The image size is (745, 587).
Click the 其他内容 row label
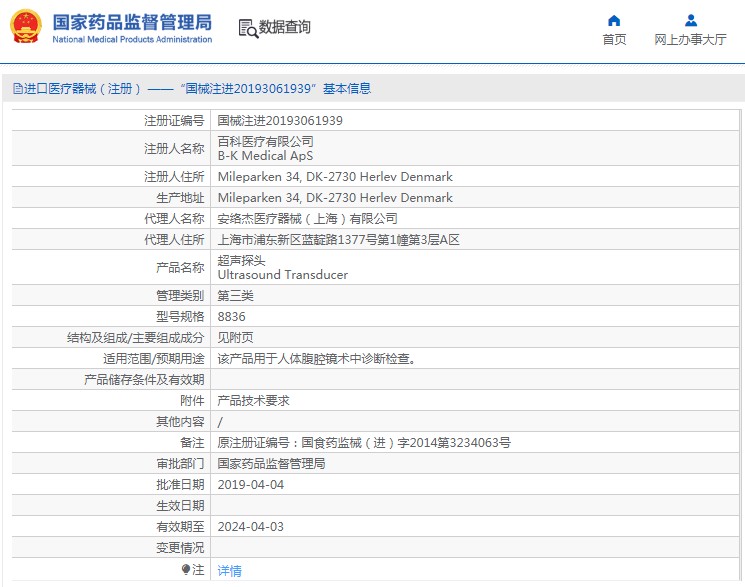click(x=180, y=422)
